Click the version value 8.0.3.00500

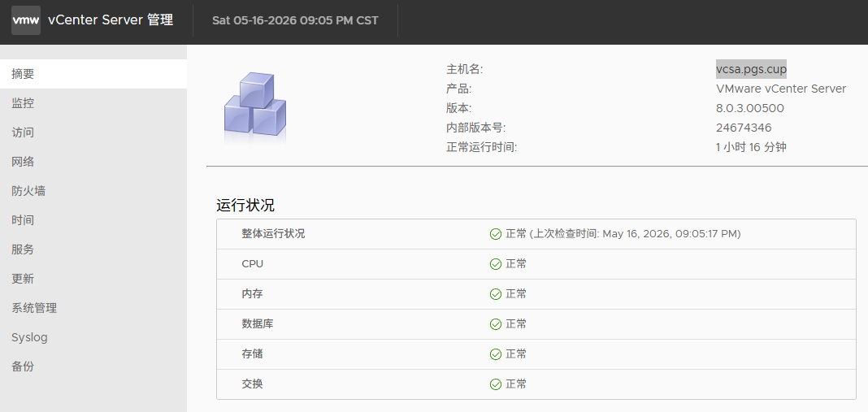tap(750, 108)
